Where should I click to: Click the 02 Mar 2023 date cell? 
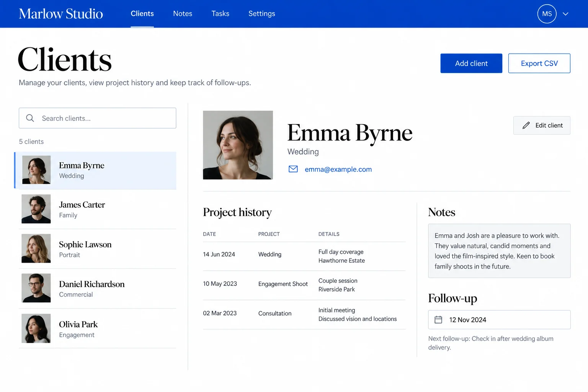[220, 313]
